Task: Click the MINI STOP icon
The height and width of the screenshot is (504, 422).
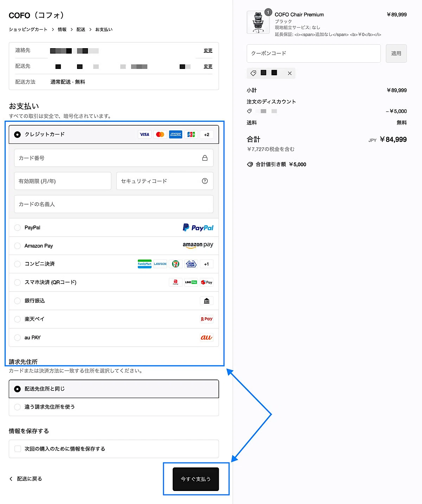Action: 191,264
